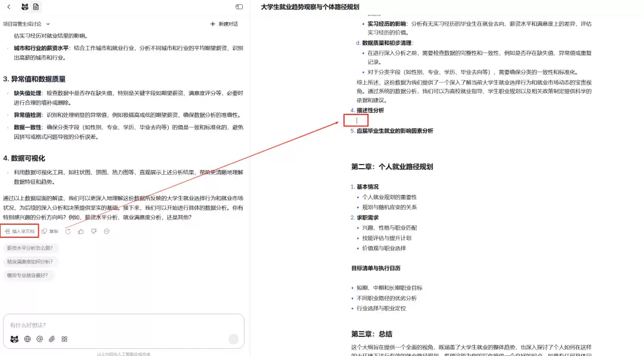Click chat heading 4. 数据可视化
This screenshot has height=356, width=644.
(x=24, y=158)
